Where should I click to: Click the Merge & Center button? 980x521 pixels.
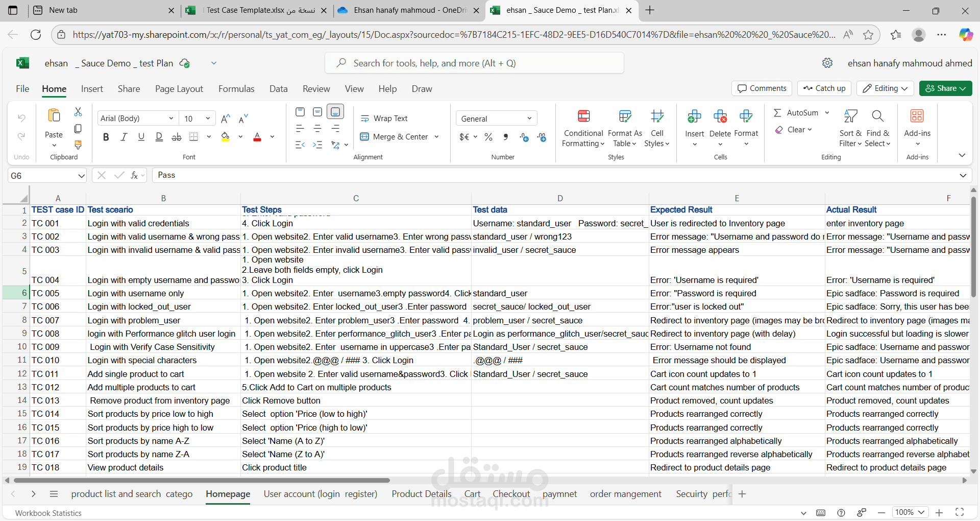(394, 137)
